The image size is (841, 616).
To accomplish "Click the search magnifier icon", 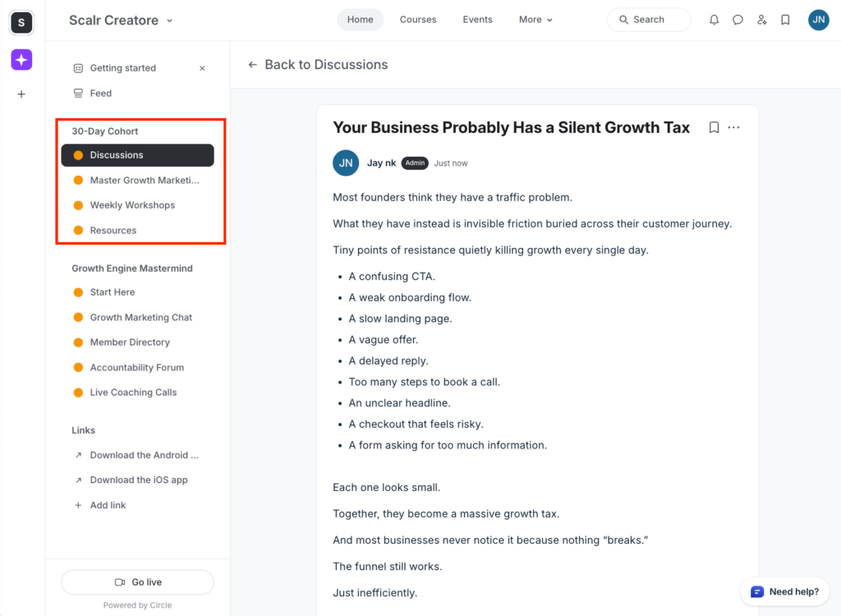I will click(x=624, y=20).
